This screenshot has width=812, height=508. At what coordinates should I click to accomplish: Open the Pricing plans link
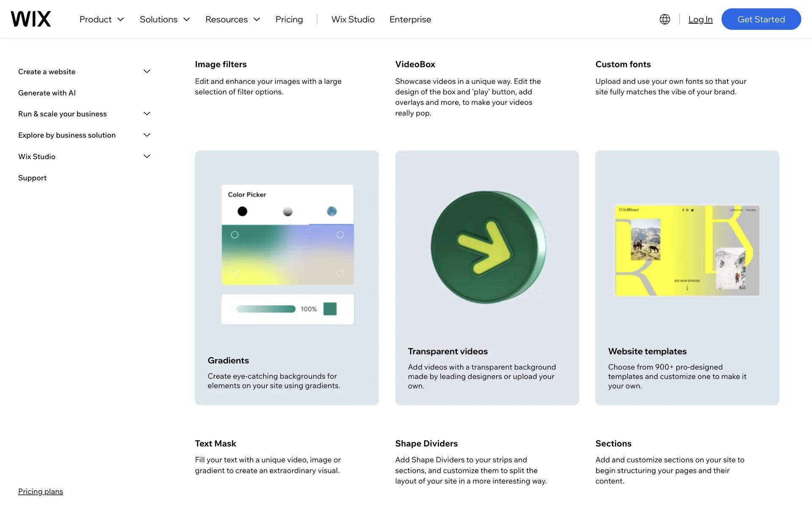(41, 491)
